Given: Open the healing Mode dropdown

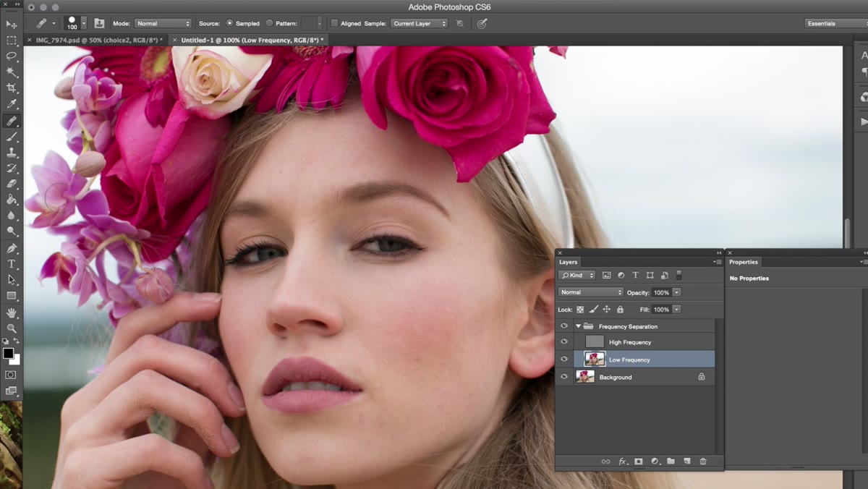Looking at the screenshot, I should [x=163, y=23].
